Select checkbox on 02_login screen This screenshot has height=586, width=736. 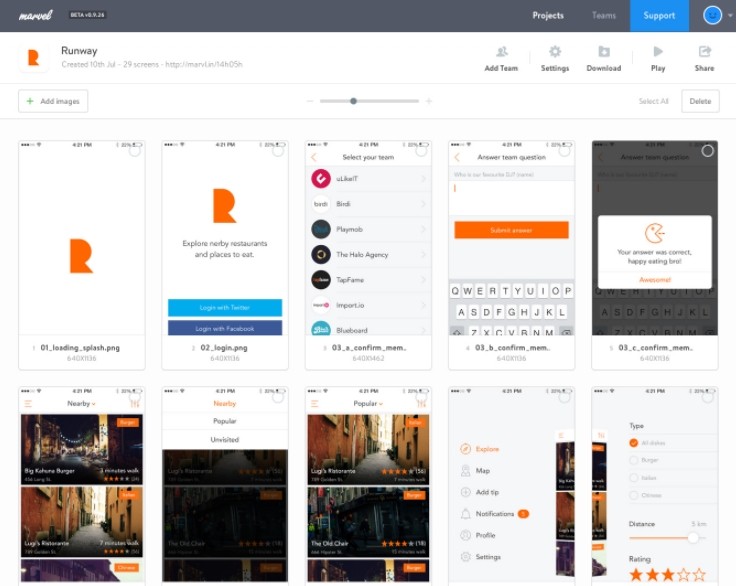[x=278, y=151]
